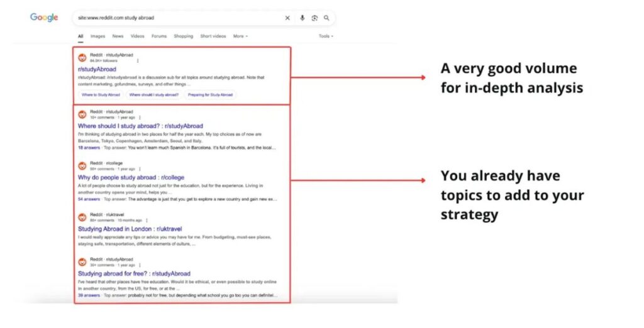The width and height of the screenshot is (644, 328).
Task: Open Google Lens image search icon
Action: (314, 18)
